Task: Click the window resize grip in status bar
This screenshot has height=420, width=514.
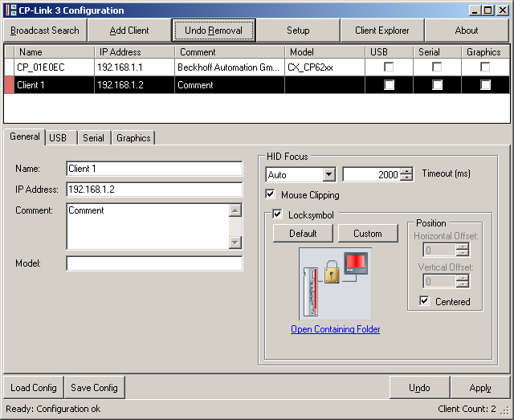Action: (x=505, y=411)
